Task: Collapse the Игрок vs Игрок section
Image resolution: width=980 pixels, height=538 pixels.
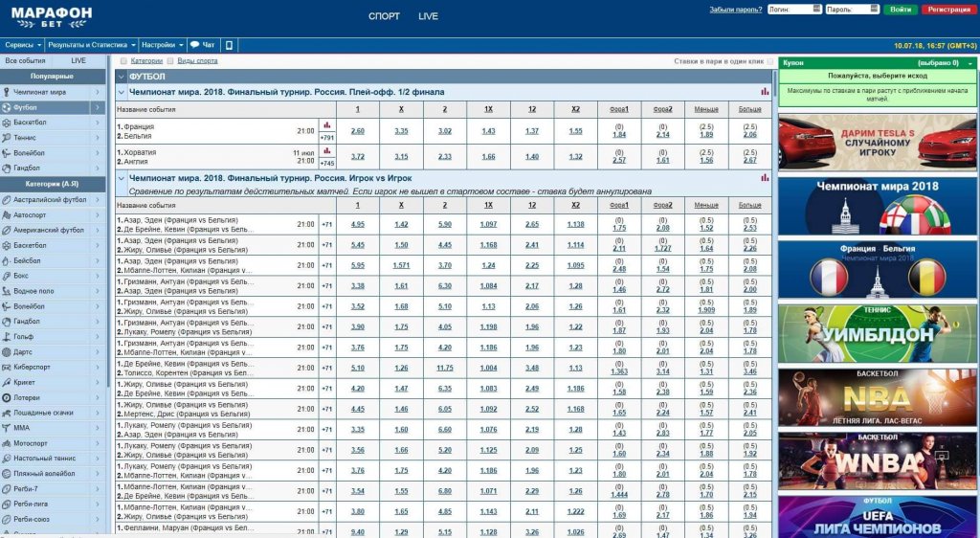Action: (122, 178)
